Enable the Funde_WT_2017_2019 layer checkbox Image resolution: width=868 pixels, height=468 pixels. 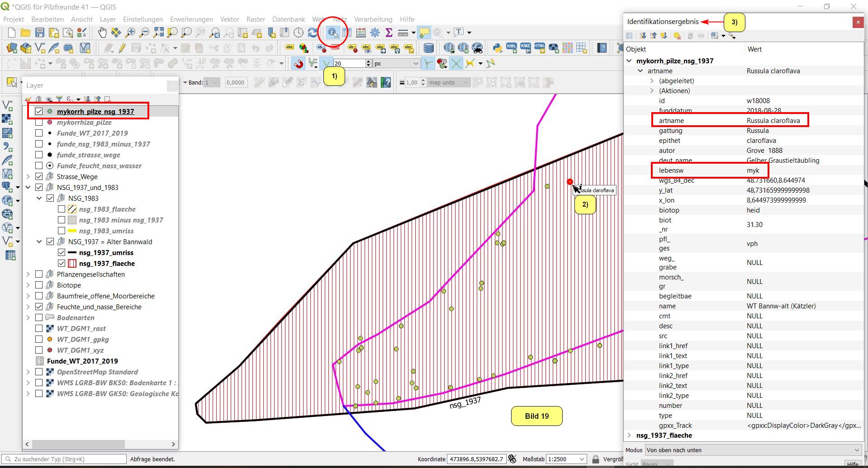(x=39, y=133)
